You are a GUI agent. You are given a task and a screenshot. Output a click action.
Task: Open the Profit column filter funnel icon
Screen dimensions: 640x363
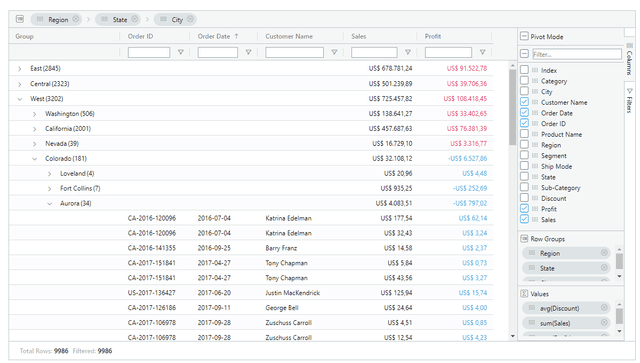tap(482, 52)
